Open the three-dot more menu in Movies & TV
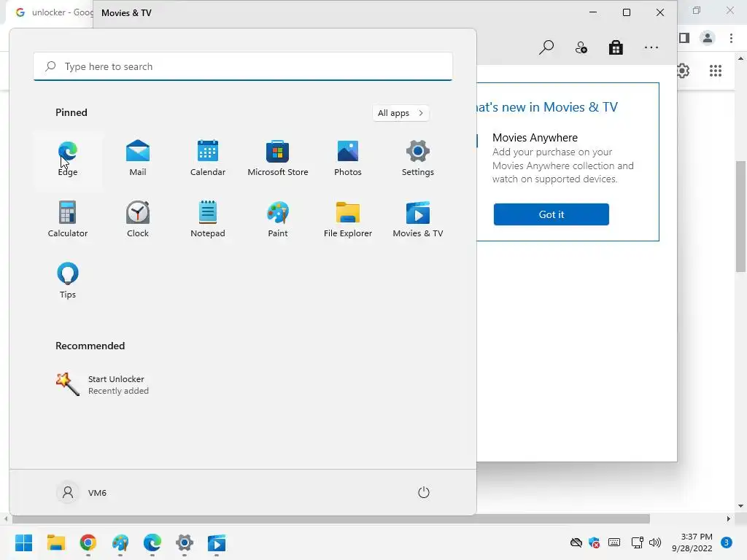 (651, 47)
